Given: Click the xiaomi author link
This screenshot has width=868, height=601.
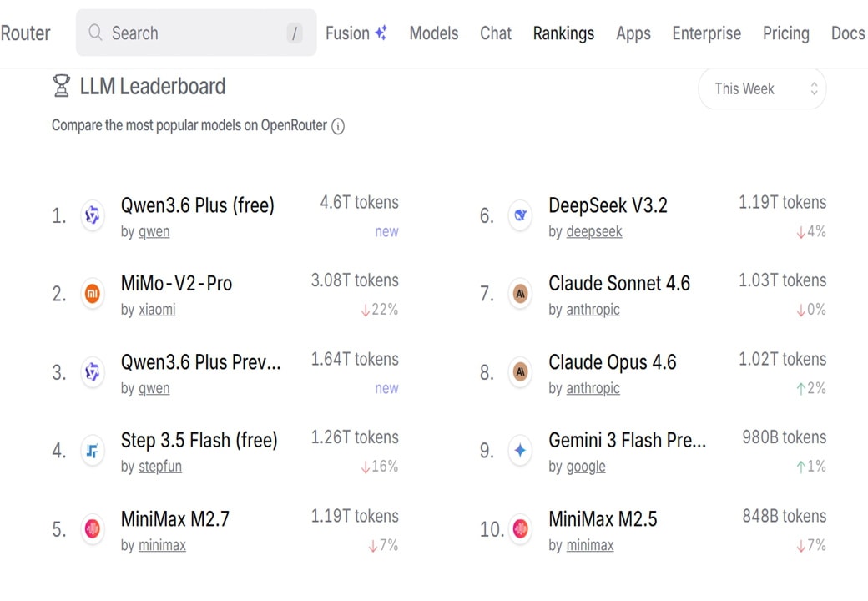Looking at the screenshot, I should (x=157, y=310).
